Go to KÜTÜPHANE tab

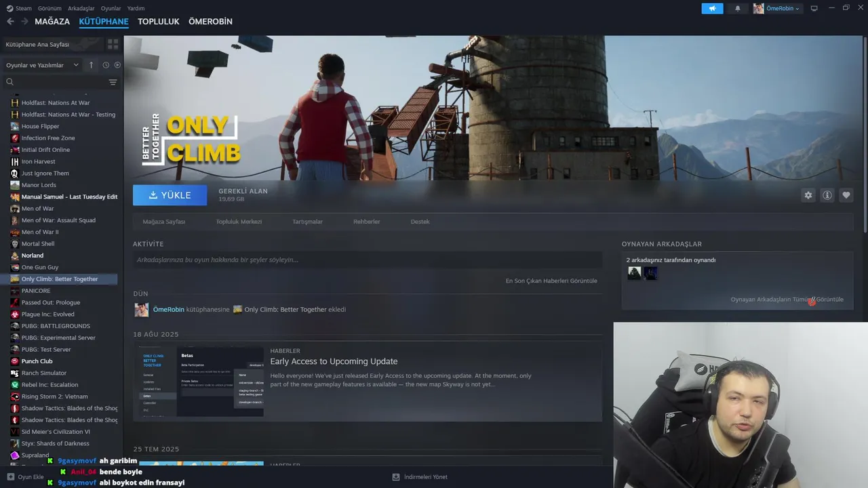point(104,22)
